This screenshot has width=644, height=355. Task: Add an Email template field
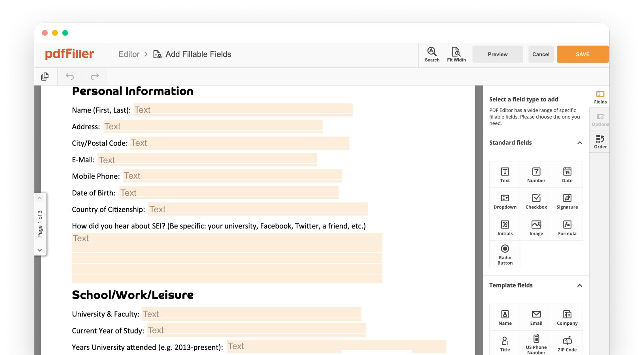536,317
